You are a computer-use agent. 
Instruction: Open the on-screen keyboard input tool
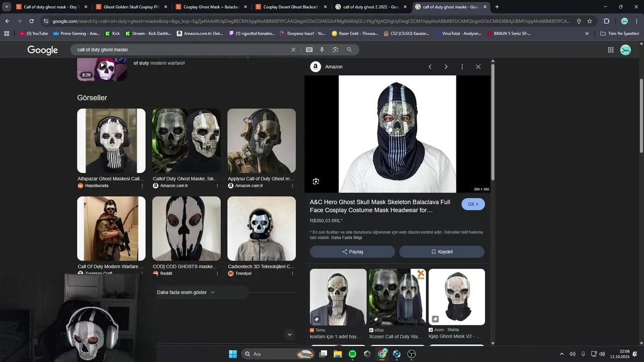tap(309, 50)
